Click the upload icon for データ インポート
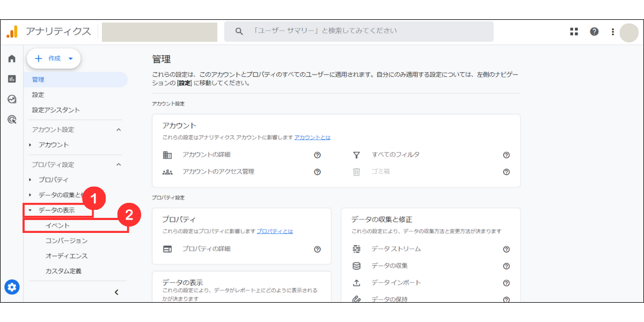Screen dimensions: 644x322 356,283
